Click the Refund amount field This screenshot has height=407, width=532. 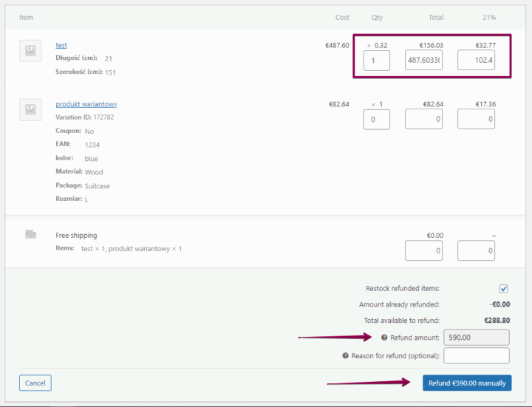pyautogui.click(x=476, y=338)
